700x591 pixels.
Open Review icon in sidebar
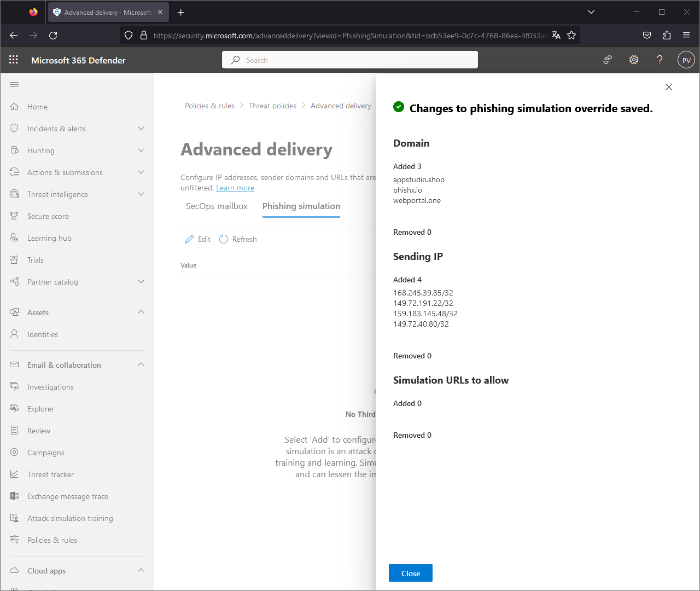(14, 430)
